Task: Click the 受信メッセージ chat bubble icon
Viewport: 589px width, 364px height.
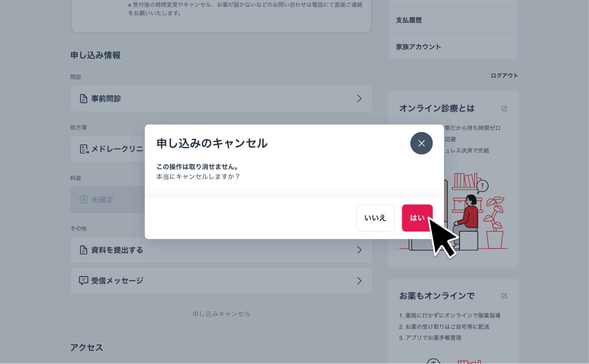Action: pyautogui.click(x=84, y=281)
